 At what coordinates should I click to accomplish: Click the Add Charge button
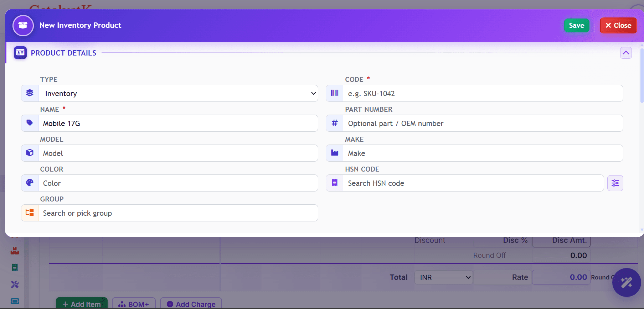(x=191, y=304)
